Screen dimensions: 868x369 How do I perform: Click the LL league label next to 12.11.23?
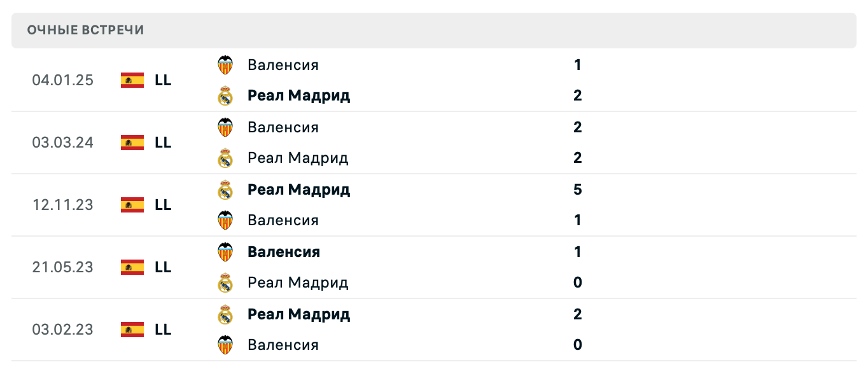point(163,205)
